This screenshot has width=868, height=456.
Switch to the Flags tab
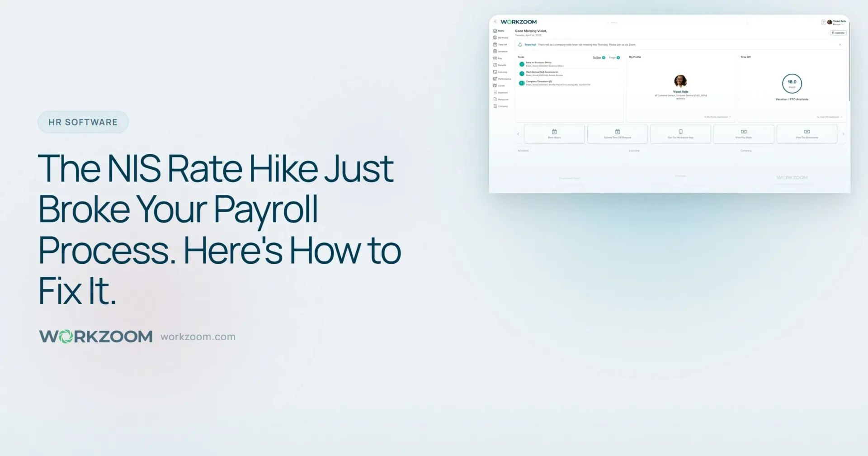[614, 57]
